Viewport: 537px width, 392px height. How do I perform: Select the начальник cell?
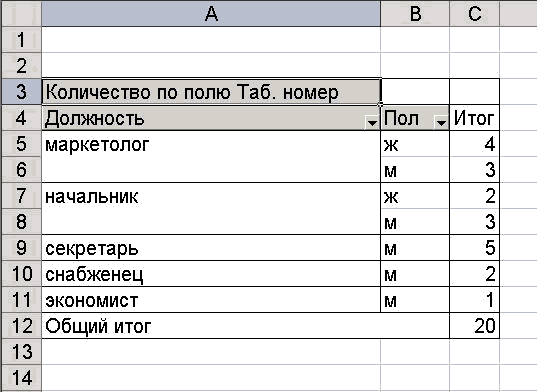[x=211, y=196]
